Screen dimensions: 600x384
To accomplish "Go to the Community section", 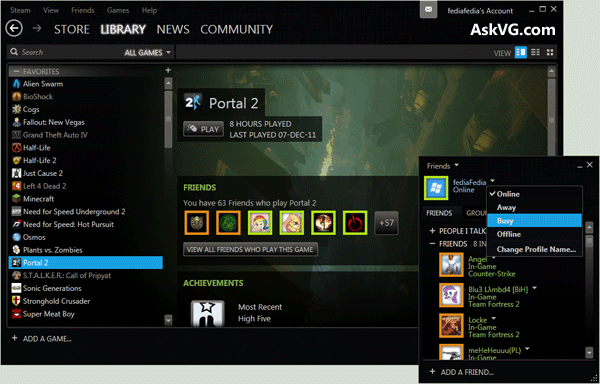I will click(x=236, y=29).
